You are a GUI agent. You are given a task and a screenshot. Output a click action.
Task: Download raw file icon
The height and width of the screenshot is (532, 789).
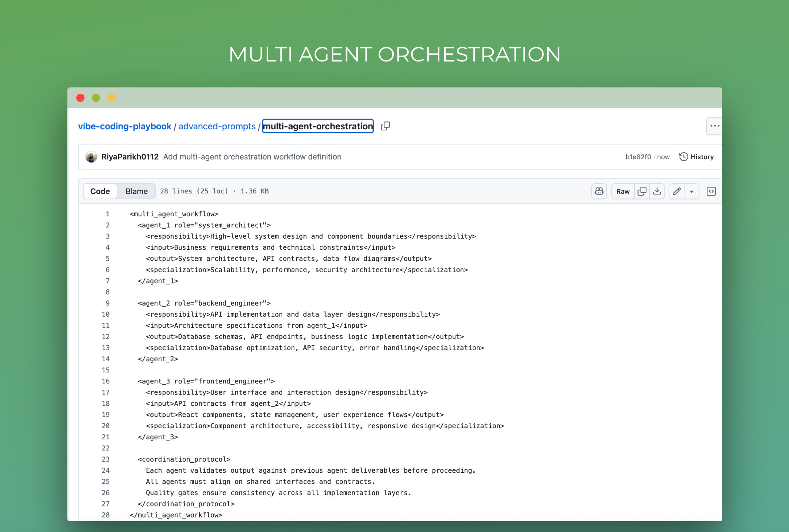tap(657, 191)
